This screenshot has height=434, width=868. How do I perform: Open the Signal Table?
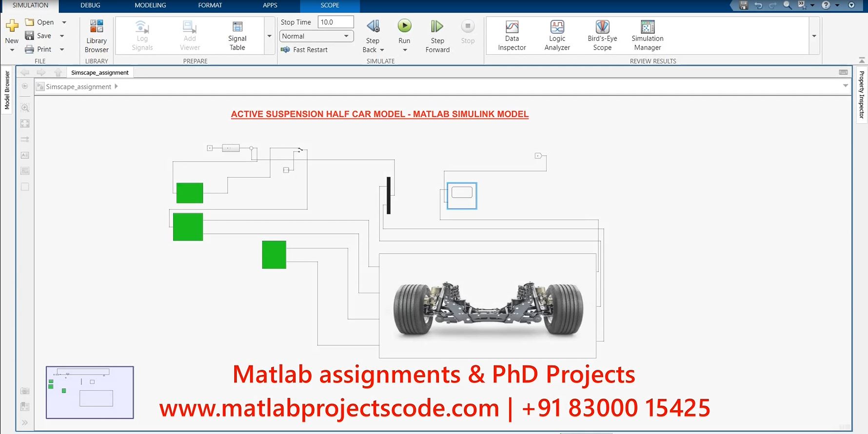(237, 35)
